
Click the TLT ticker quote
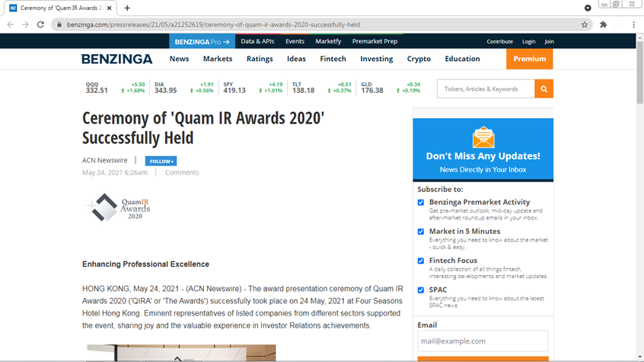[321, 88]
